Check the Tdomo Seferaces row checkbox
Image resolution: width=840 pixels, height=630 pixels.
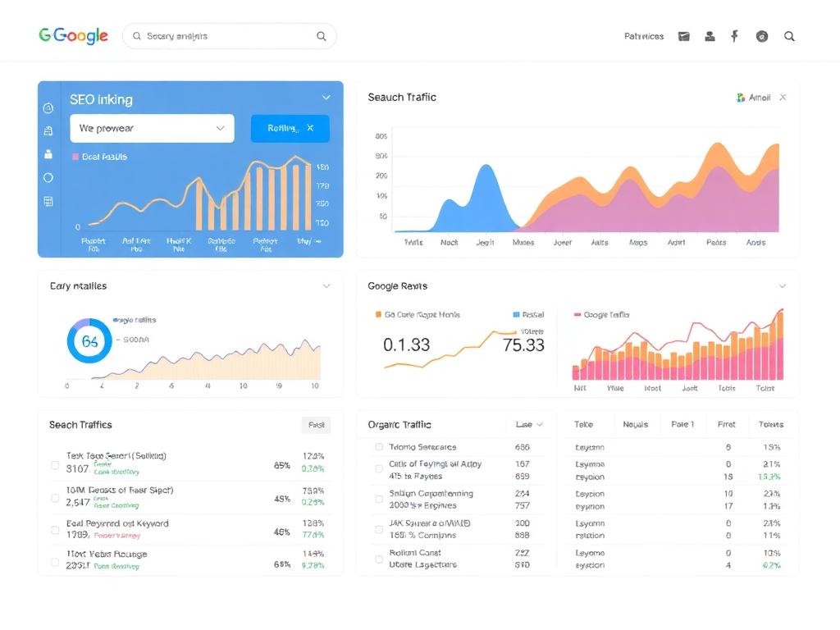click(377, 447)
